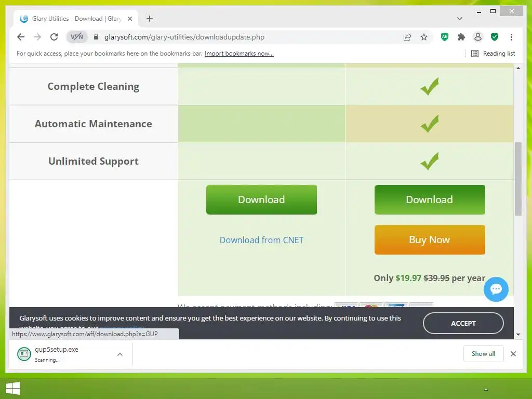This screenshot has width=532, height=399.
Task: View site security lock information
Action: click(x=96, y=37)
